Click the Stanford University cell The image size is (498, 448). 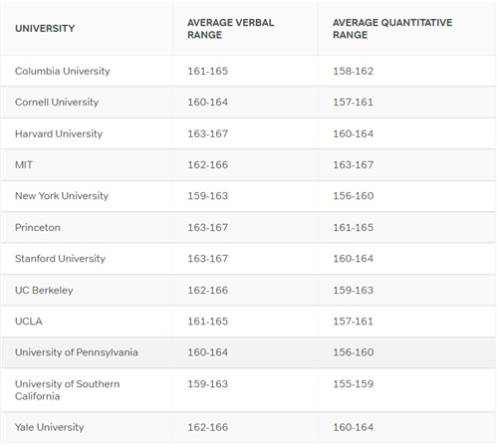[x=60, y=259]
